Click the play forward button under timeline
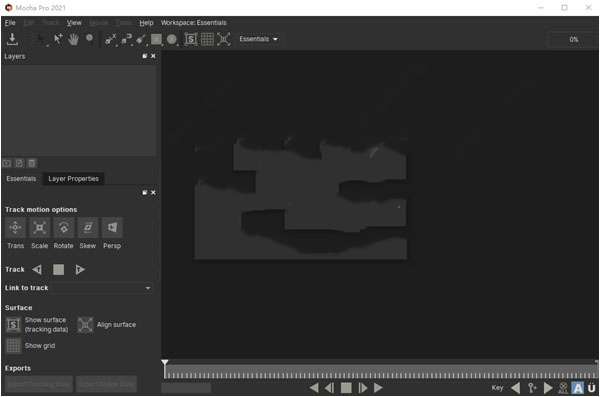600x397 pixels. pyautogui.click(x=378, y=388)
